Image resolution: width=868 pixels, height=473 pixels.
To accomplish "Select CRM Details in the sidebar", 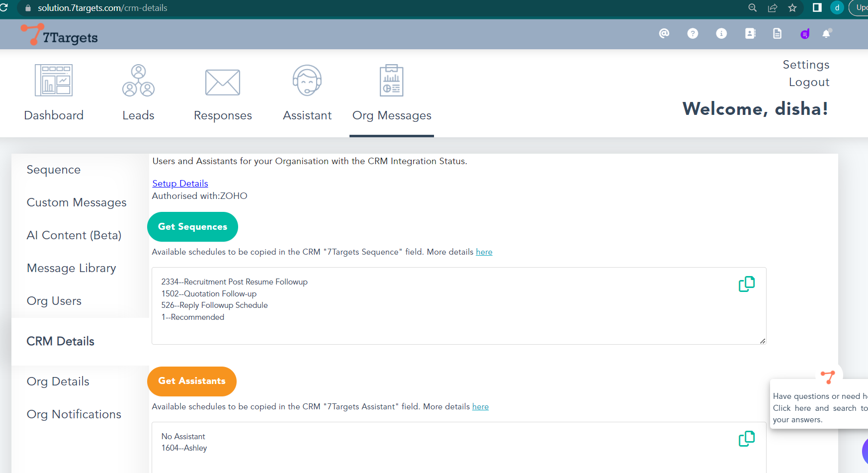I will click(60, 341).
